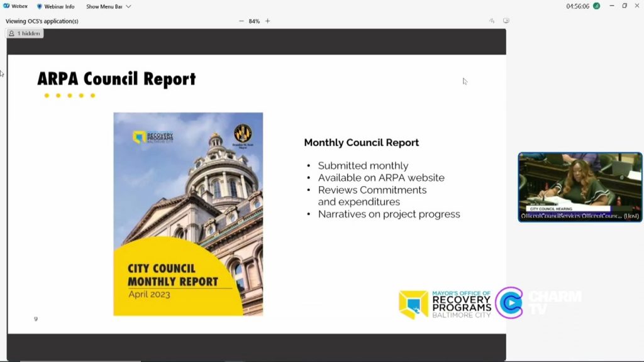Screen dimensions: 644x362
Task: Click the Charm TV play logo
Action: pos(509,303)
